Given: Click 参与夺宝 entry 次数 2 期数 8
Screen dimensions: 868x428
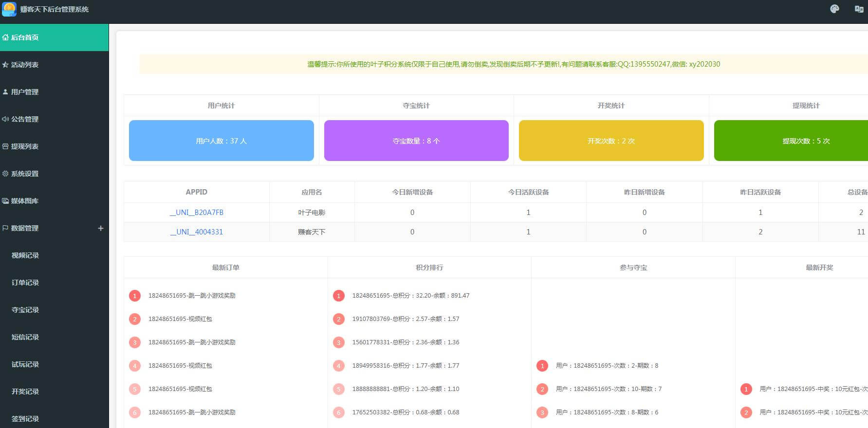Looking at the screenshot, I should tap(607, 366).
